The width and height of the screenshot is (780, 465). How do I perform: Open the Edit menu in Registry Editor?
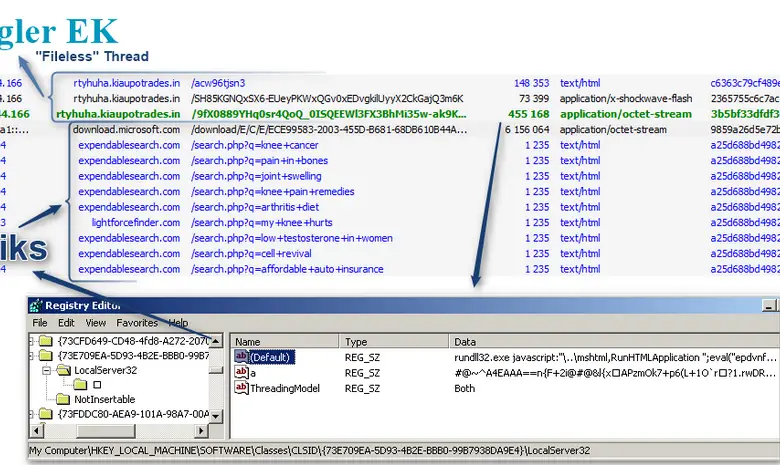click(x=66, y=323)
